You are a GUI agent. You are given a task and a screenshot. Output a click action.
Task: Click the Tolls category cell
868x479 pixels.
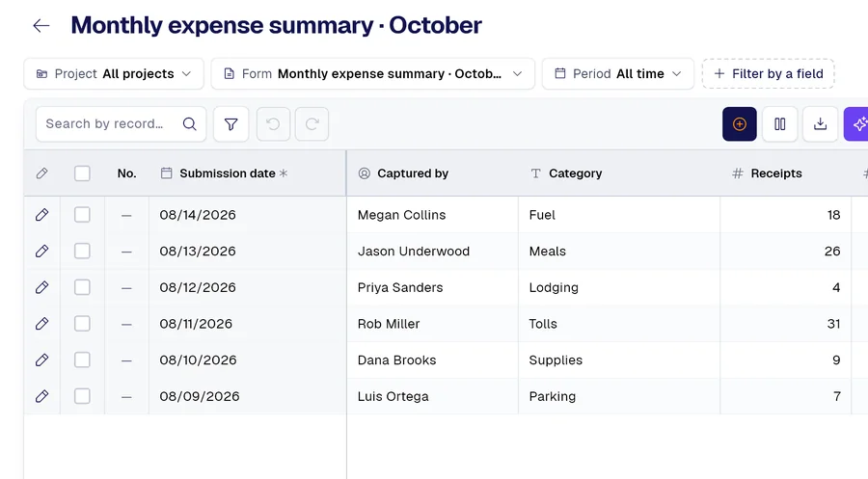tap(619, 324)
